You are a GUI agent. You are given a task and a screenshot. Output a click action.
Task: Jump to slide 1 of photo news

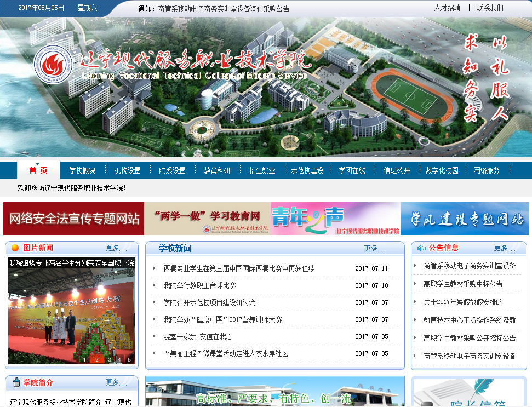tap(84, 359)
